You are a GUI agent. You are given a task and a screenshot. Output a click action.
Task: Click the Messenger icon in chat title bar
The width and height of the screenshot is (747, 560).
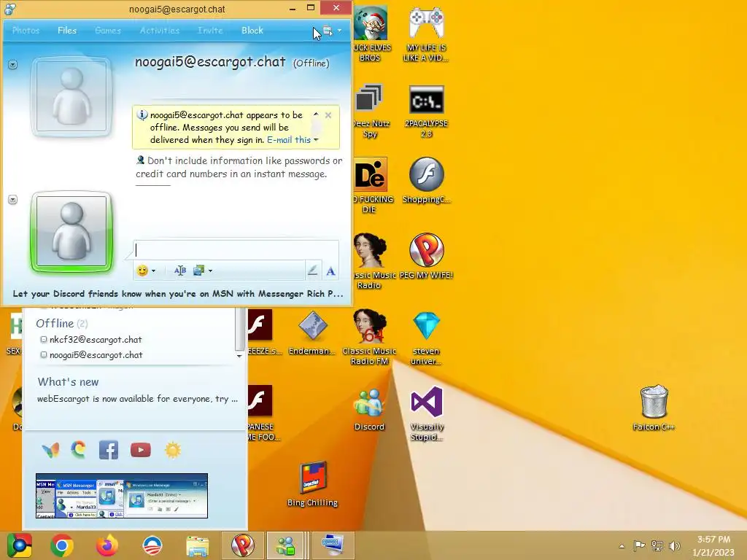click(10, 9)
